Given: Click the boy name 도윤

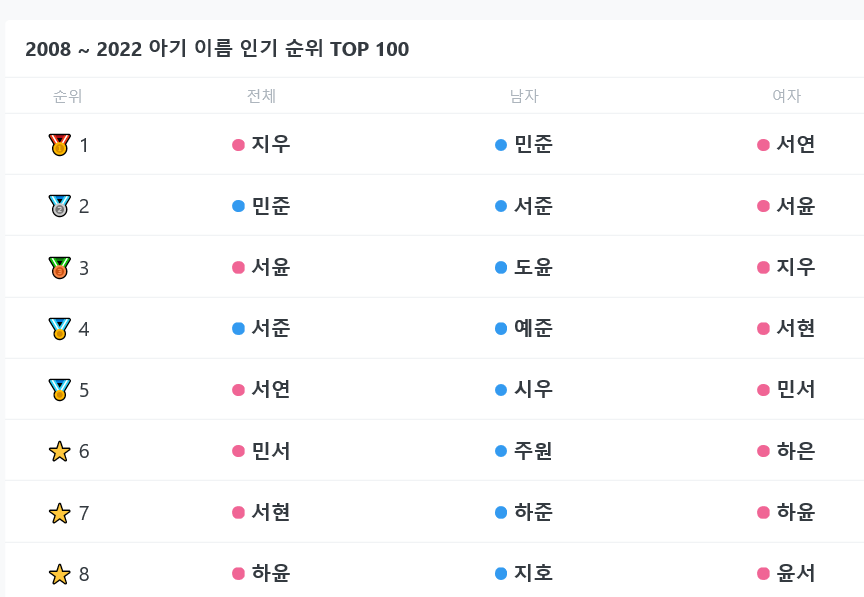Looking at the screenshot, I should (533, 268).
